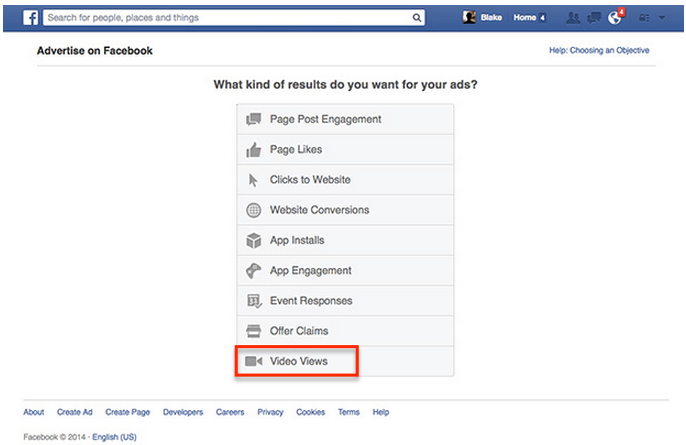Open Help: Choosing an Objective link
686x445 pixels.
click(599, 50)
